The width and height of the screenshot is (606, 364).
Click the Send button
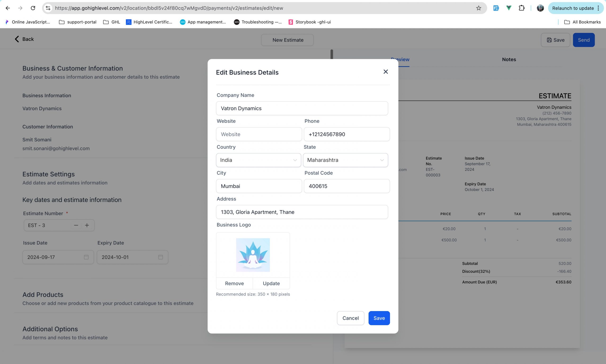click(584, 40)
